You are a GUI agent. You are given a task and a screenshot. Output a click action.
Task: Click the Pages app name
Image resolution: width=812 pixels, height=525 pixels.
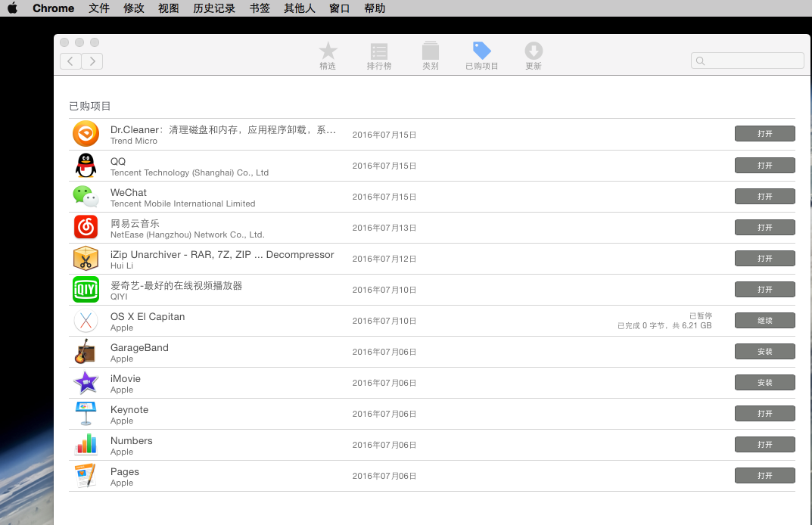click(x=125, y=472)
